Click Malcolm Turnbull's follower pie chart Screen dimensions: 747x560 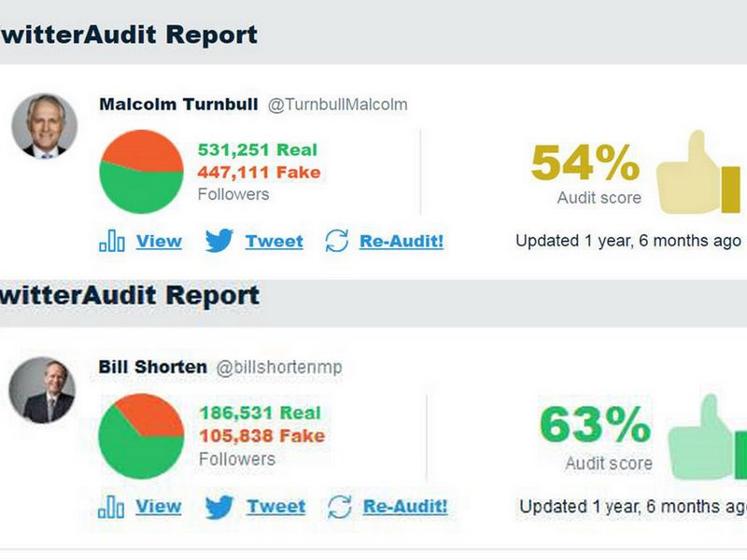141,172
